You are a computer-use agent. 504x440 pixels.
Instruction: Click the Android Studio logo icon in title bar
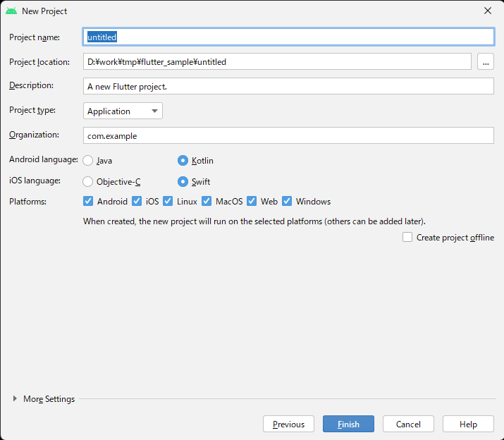[x=11, y=11]
